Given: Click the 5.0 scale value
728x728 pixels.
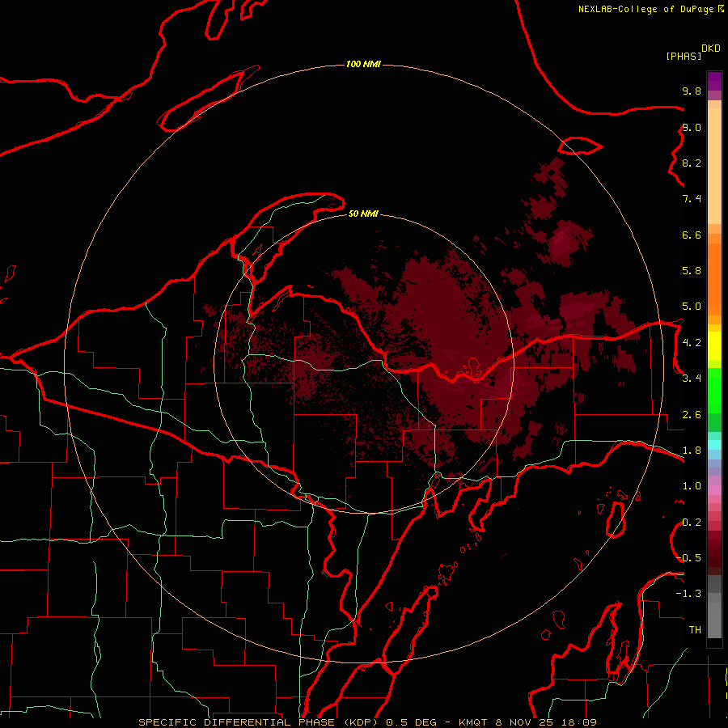Looking at the screenshot, I should (692, 307).
